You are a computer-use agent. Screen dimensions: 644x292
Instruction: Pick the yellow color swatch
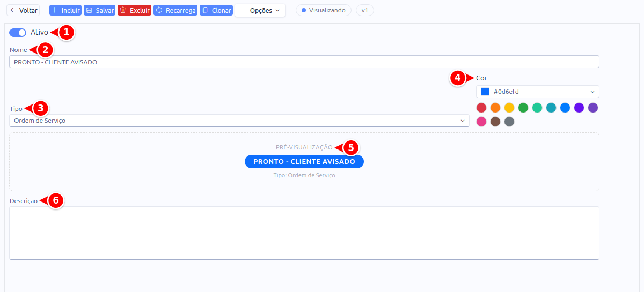pos(509,108)
